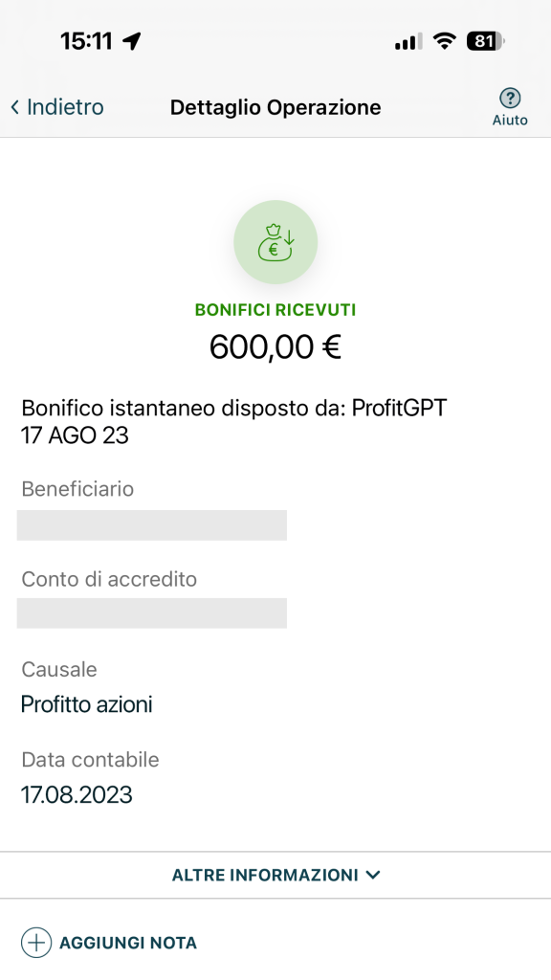Tap the plus circle icon for note
The height and width of the screenshot is (980, 551).
click(x=36, y=943)
